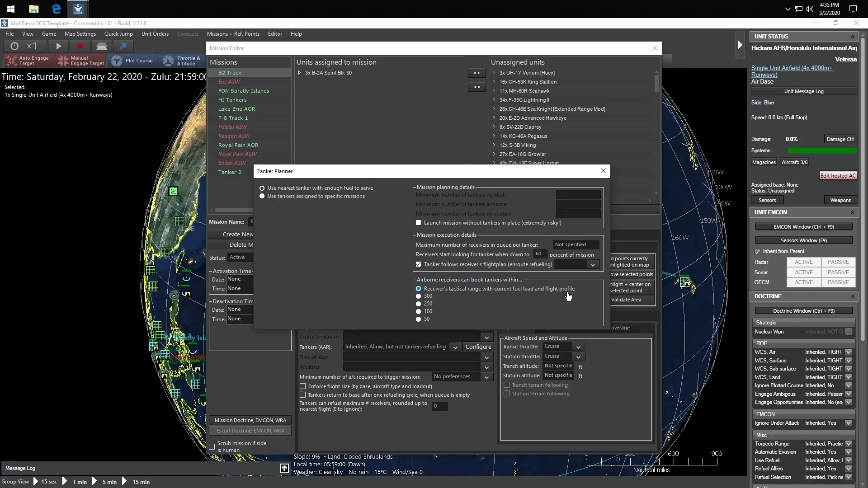The image size is (868, 488).
Task: Open the Map Settings menu
Action: pyautogui.click(x=80, y=34)
